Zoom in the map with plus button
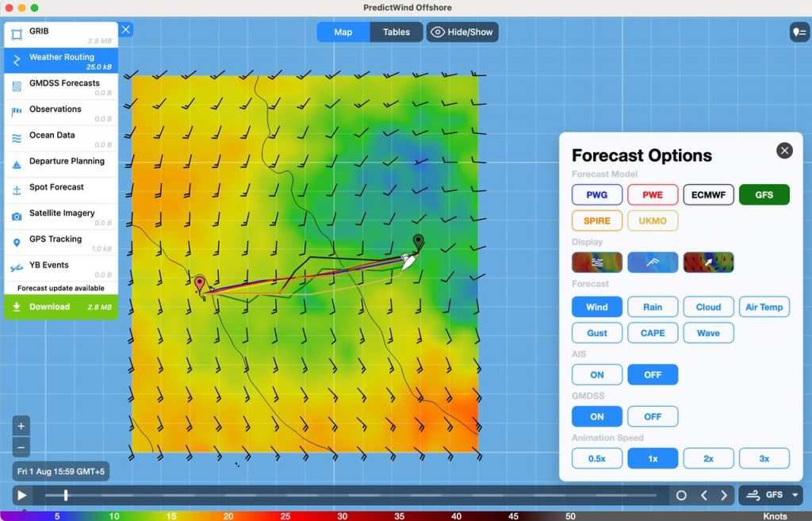The height and width of the screenshot is (521, 812). 21,426
